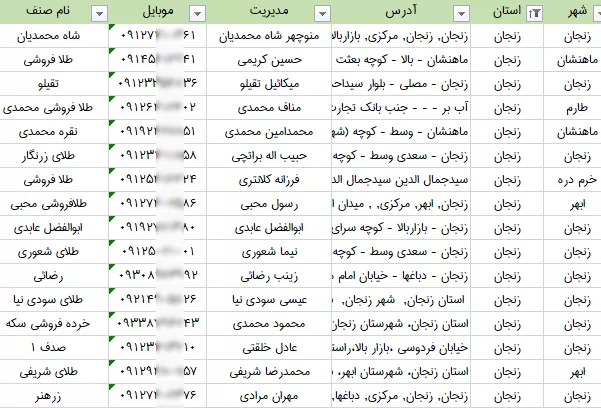Open the filter dropdown for آدرس column
Viewport: 601px width, 408px height.
461,14
